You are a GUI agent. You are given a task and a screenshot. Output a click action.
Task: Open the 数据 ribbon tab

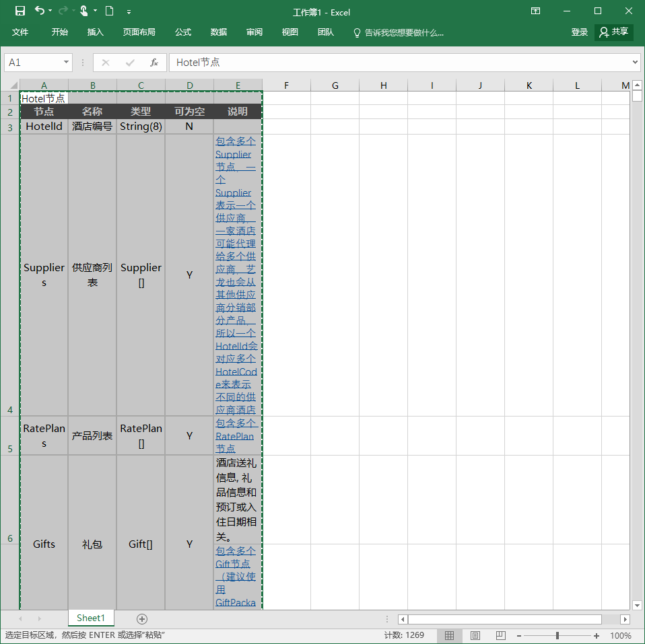coord(219,32)
